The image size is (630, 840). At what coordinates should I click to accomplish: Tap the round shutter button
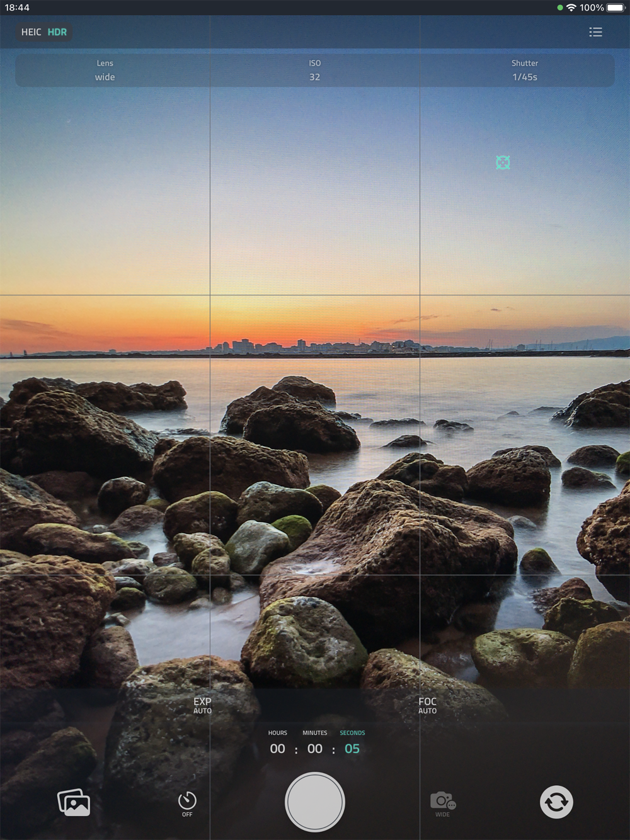click(315, 802)
